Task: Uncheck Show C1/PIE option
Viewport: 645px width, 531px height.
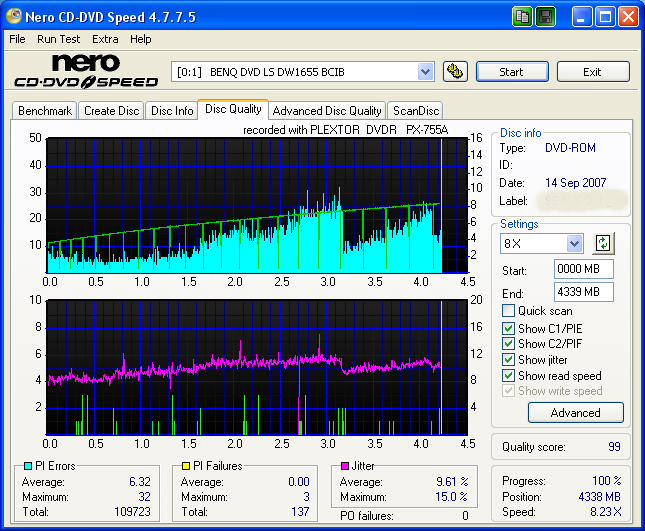Action: [x=508, y=328]
